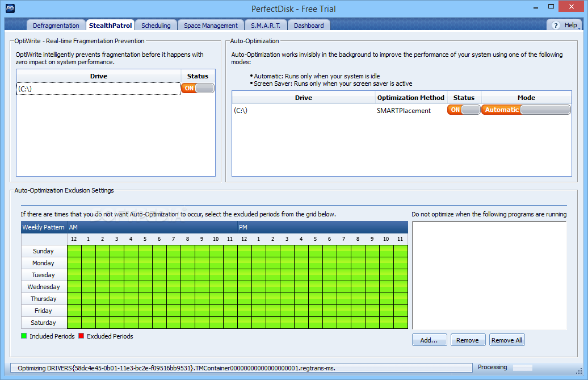The height and width of the screenshot is (380, 588).
Task: Maximize the PerfectDisk window
Action: click(551, 7)
